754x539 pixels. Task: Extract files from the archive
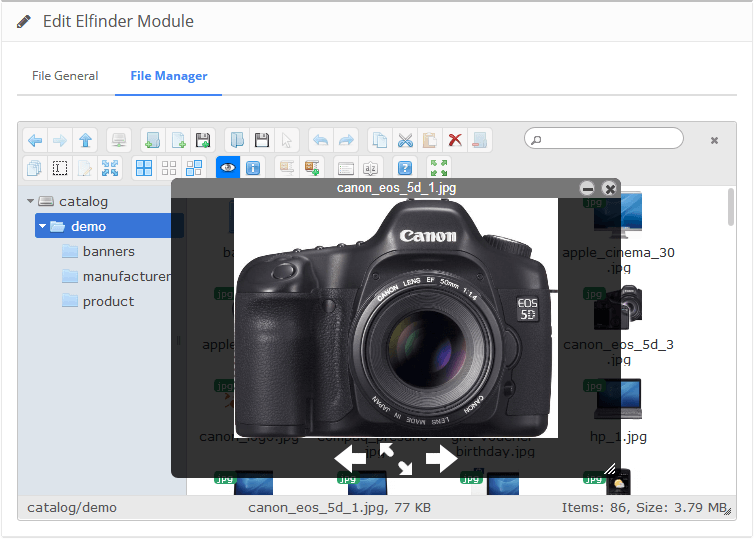tap(287, 168)
